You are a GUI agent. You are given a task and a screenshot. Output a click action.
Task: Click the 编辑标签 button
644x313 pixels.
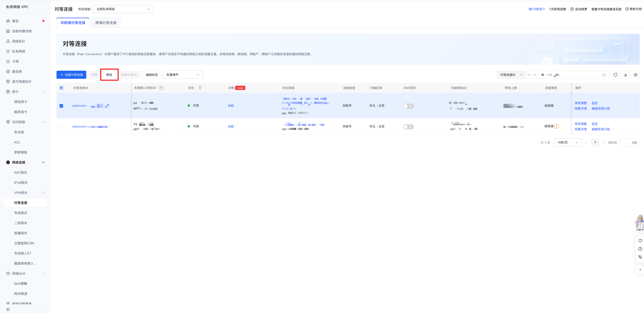point(152,75)
